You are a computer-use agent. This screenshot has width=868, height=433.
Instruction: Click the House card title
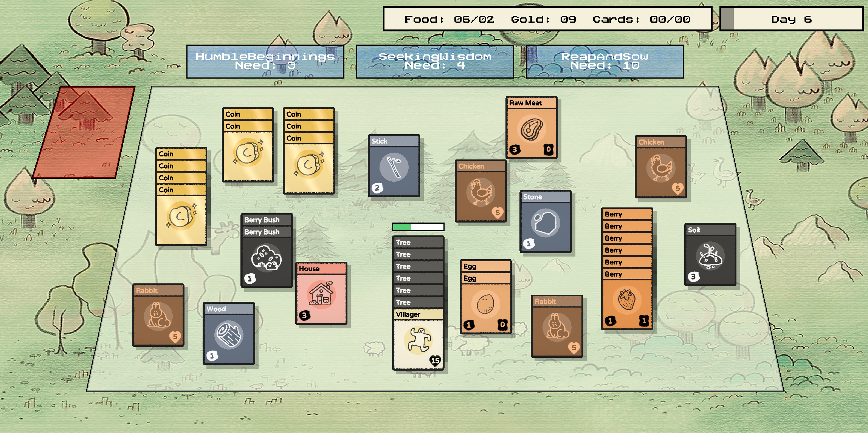(x=309, y=269)
